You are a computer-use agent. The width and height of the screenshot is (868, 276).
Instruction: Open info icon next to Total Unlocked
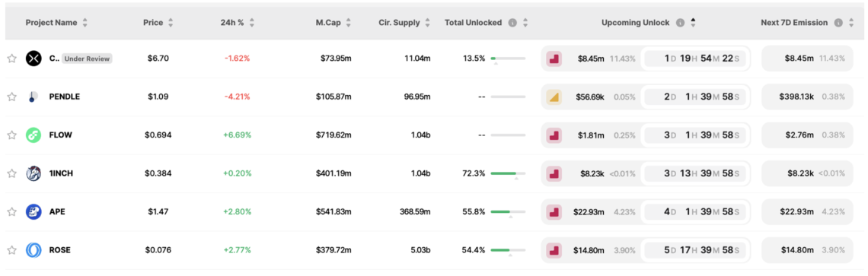pyautogui.click(x=512, y=23)
